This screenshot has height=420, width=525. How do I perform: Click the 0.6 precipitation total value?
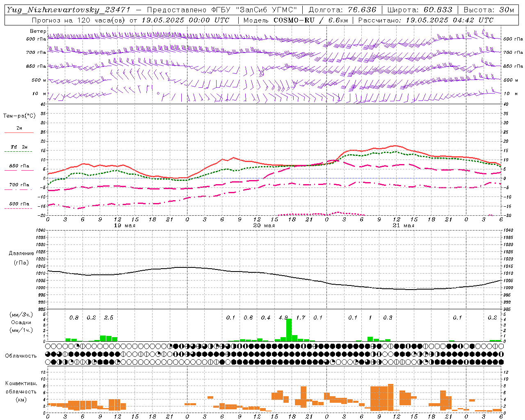[248, 317]
